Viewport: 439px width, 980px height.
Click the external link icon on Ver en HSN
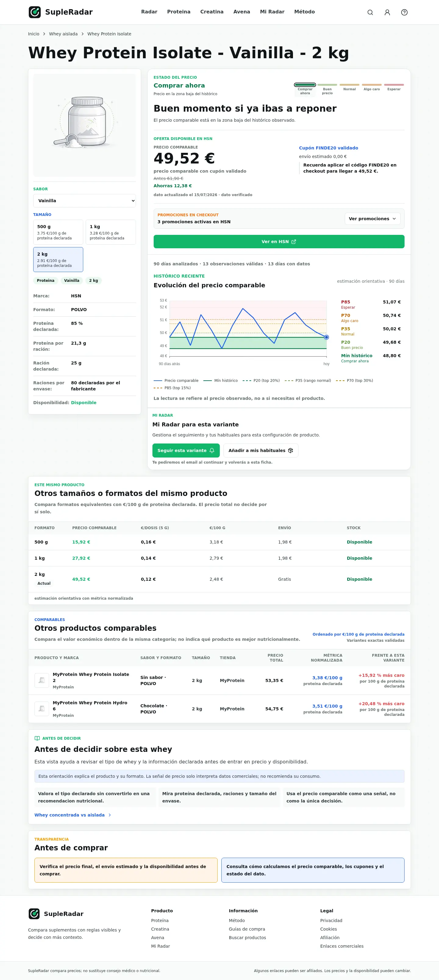pyautogui.click(x=293, y=242)
